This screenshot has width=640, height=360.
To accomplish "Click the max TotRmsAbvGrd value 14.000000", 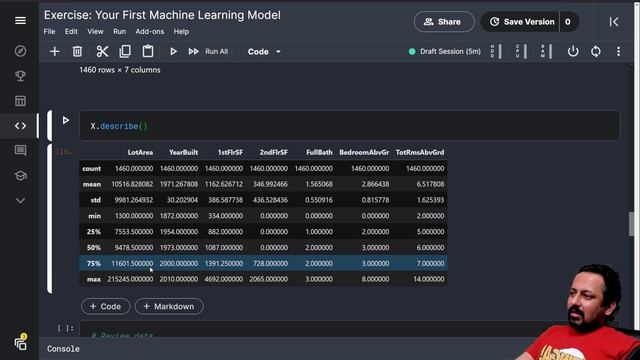I will (428, 279).
